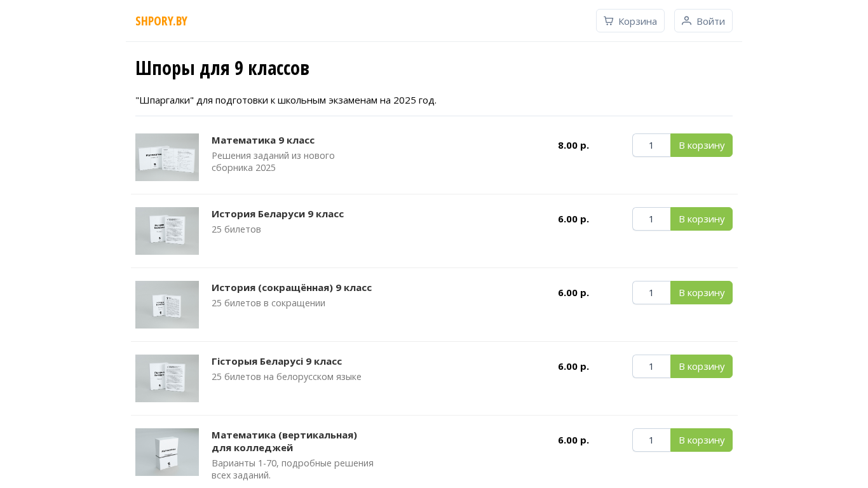868x488 pixels.
Task: Focus quantity field for История (сокращённая)
Action: pos(651,292)
